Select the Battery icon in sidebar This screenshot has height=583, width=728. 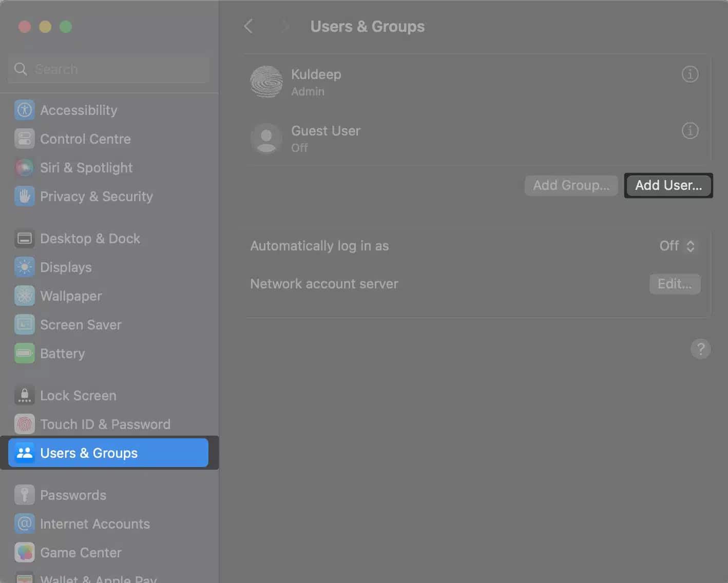[x=25, y=353]
